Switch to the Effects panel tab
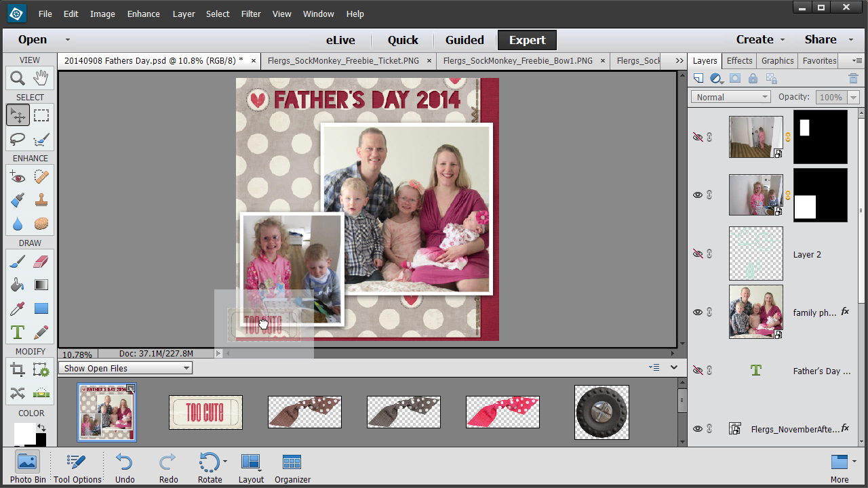The height and width of the screenshot is (488, 868). tap(739, 60)
